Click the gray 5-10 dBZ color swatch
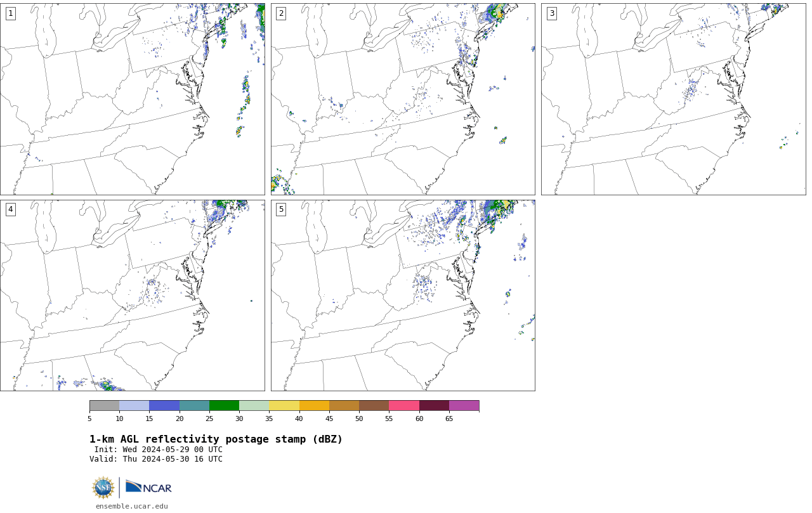Screen dimensions: 812x513 point(104,406)
